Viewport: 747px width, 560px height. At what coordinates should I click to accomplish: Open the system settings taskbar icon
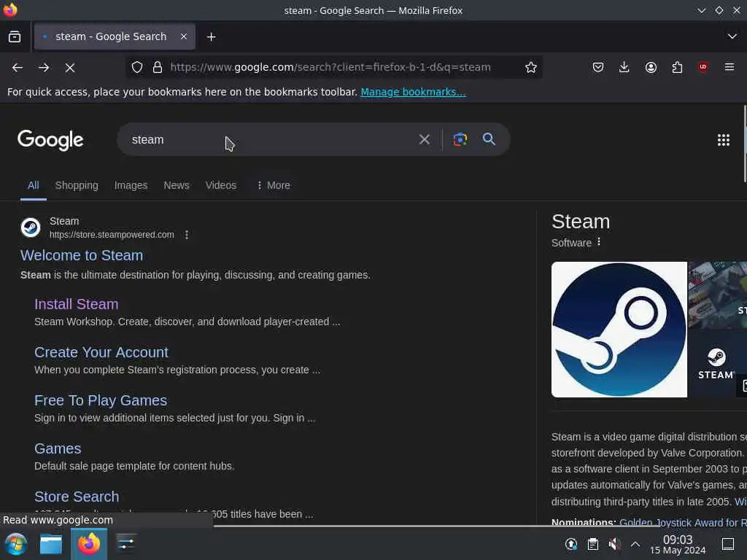tap(125, 544)
